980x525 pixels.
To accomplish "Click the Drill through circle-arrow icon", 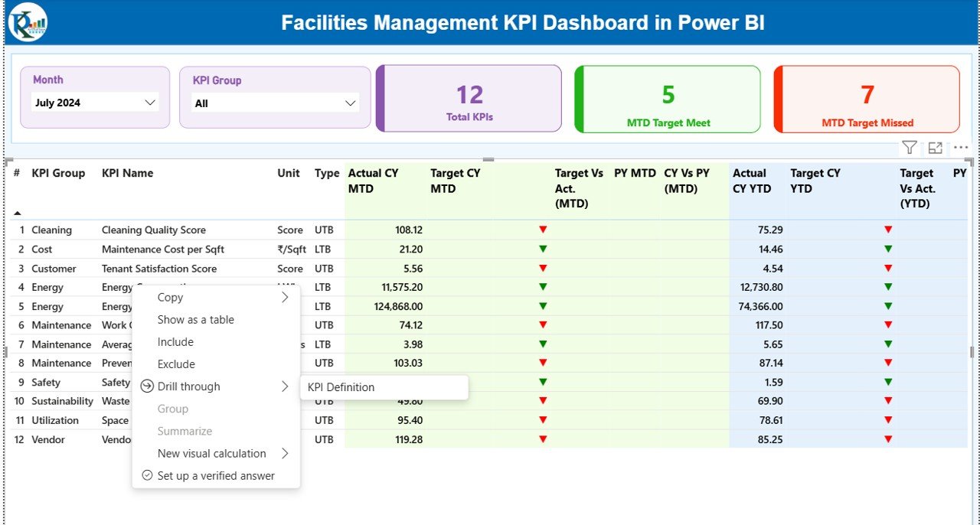I will pyautogui.click(x=148, y=386).
